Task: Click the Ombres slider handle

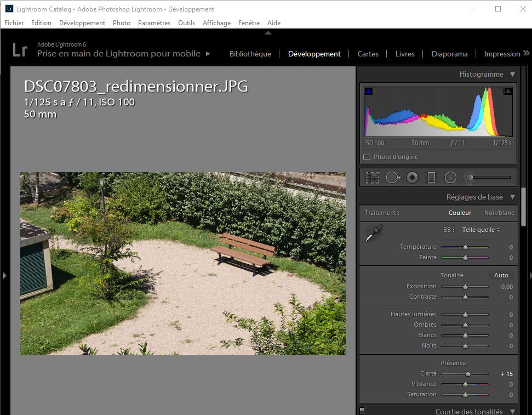Action: click(x=466, y=325)
